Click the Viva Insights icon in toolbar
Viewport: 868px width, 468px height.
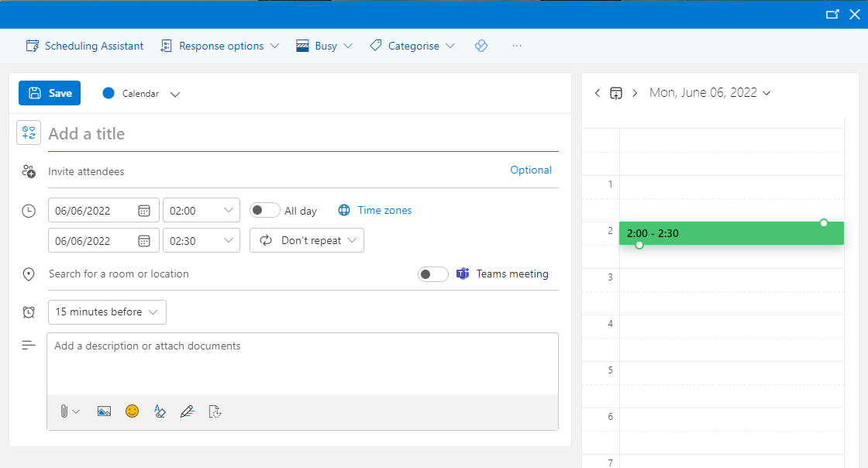(x=481, y=46)
